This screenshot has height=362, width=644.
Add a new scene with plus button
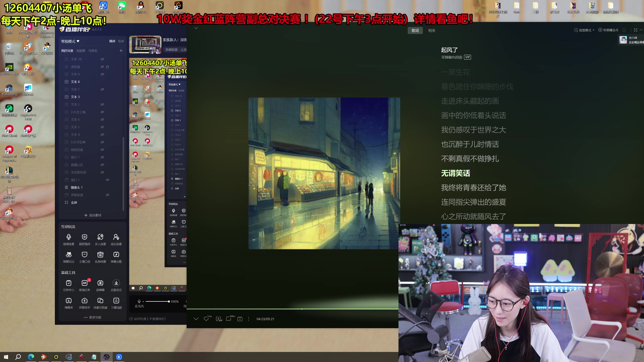pos(121,51)
